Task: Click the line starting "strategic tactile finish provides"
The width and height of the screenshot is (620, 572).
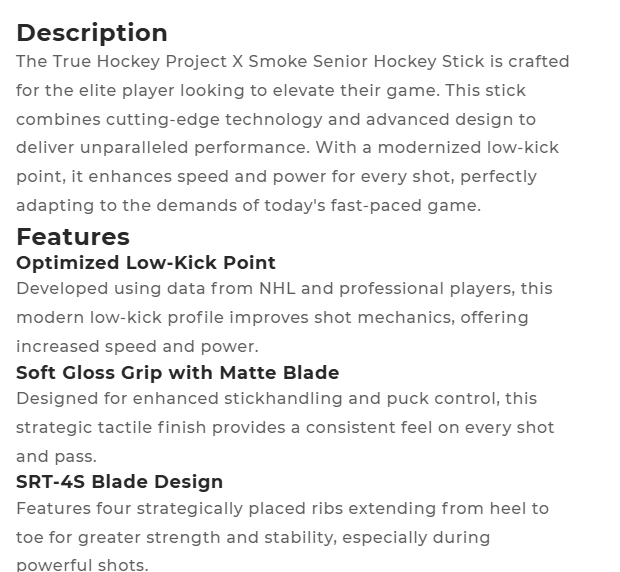Action: [285, 428]
